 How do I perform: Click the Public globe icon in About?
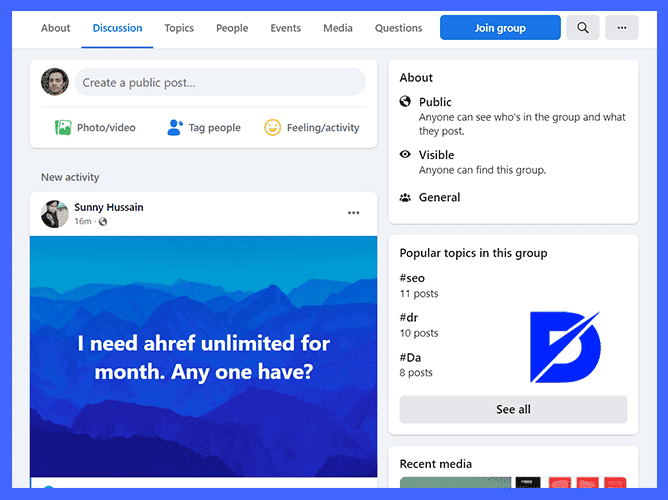405,101
